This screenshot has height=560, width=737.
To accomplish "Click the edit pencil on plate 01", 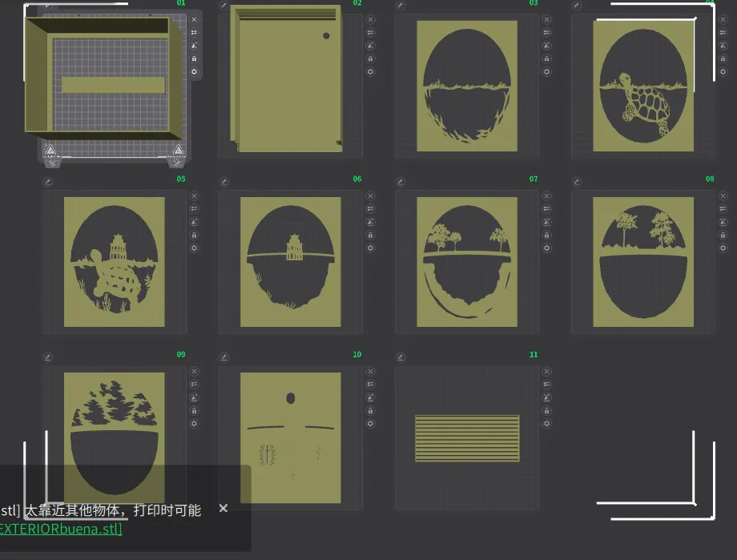I will coord(46,5).
